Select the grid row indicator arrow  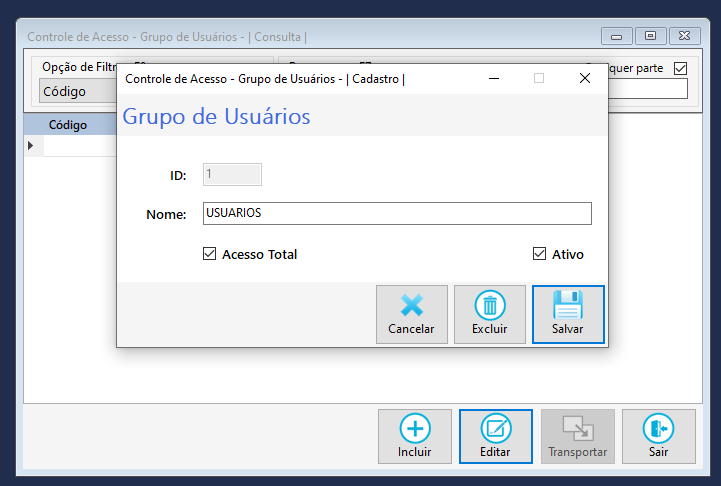[31, 146]
